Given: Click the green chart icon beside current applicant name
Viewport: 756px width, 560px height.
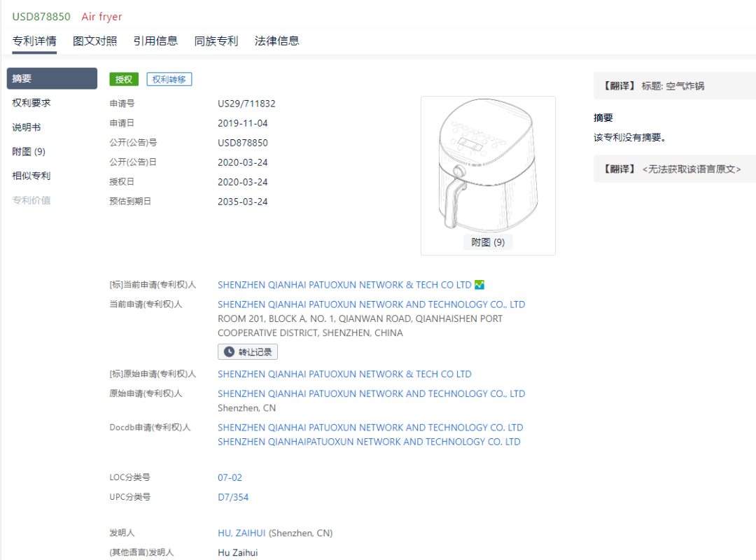Looking at the screenshot, I should (x=479, y=285).
